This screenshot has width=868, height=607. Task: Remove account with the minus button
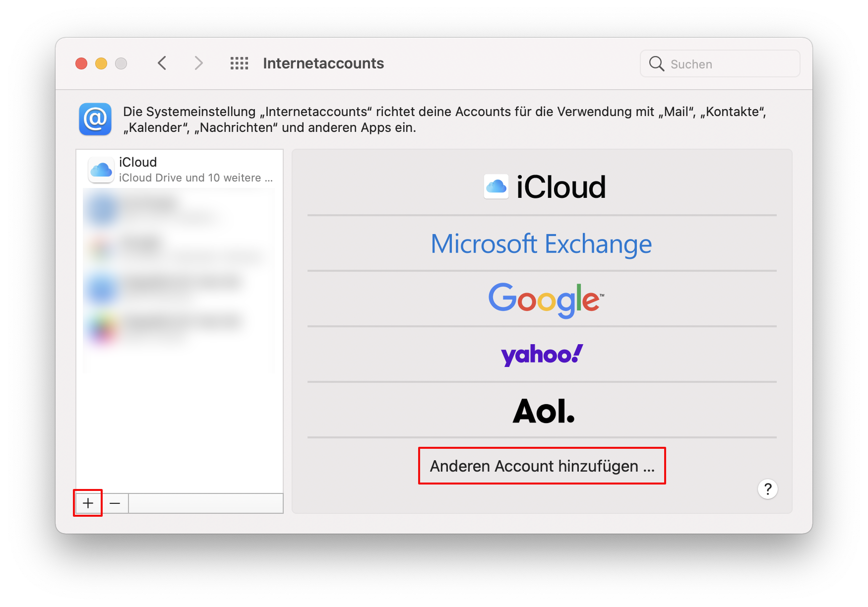click(115, 503)
